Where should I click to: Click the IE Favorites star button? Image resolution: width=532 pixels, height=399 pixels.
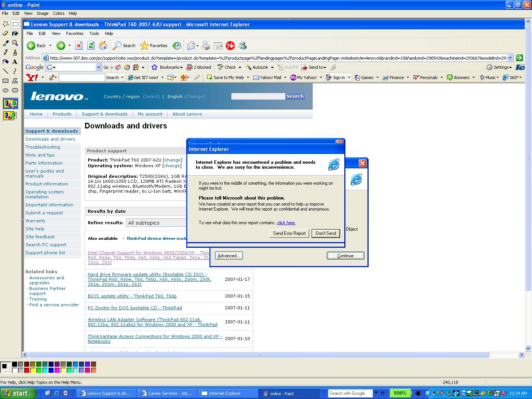154,46
